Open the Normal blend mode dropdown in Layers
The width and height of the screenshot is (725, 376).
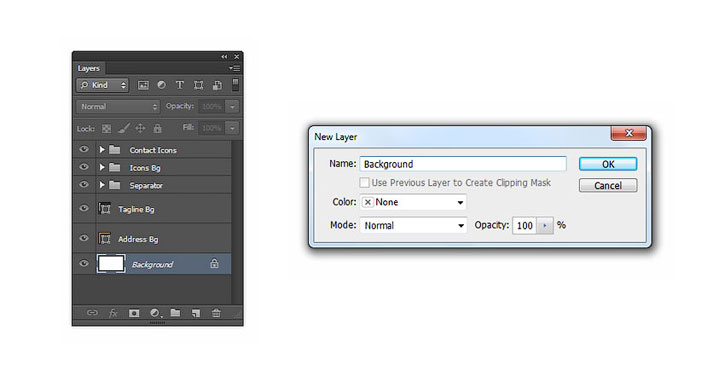[x=118, y=107]
